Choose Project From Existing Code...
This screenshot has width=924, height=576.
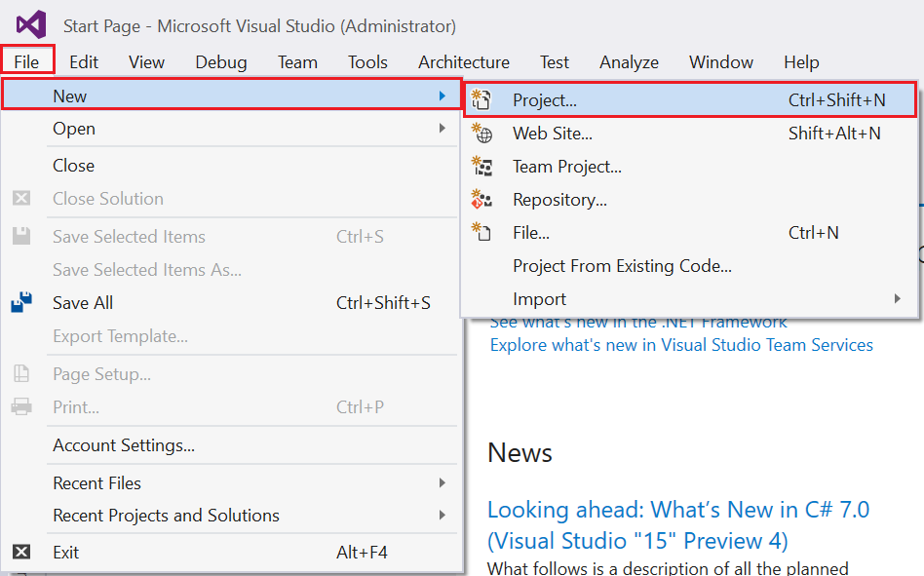pos(690,266)
